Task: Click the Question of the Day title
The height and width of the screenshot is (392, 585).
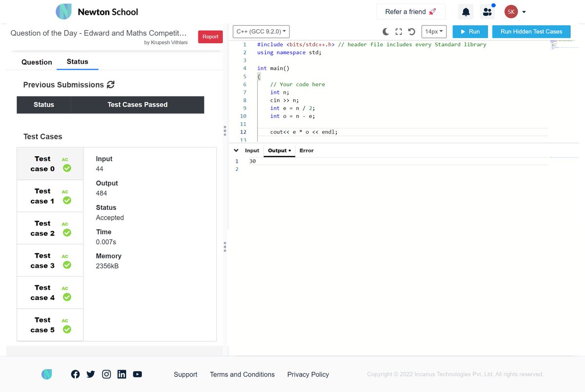Action: coord(98,33)
